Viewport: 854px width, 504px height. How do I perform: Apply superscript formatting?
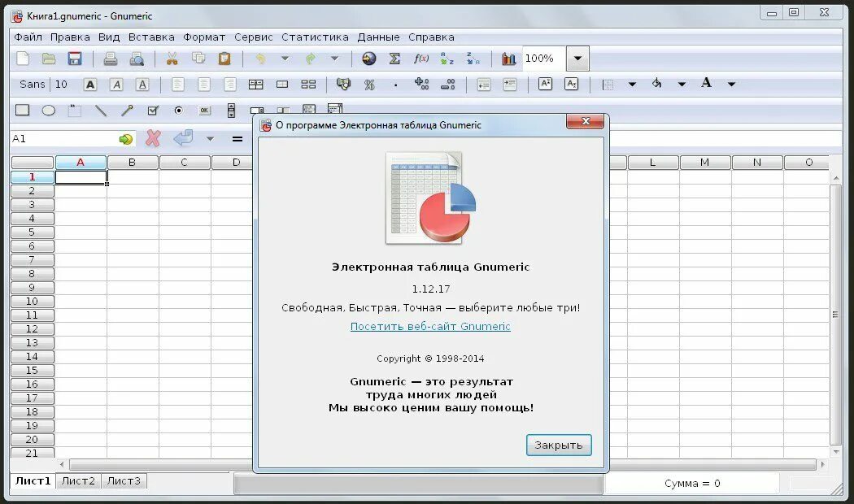(x=545, y=84)
